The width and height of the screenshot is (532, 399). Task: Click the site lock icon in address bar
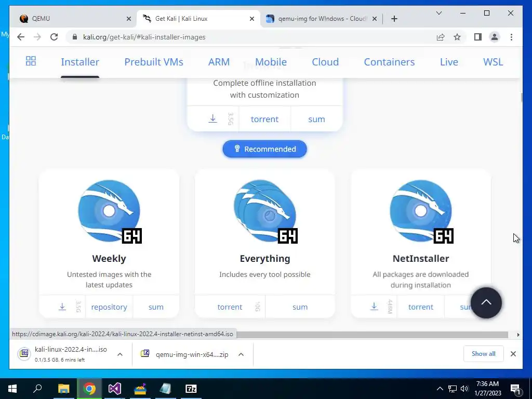(x=75, y=37)
